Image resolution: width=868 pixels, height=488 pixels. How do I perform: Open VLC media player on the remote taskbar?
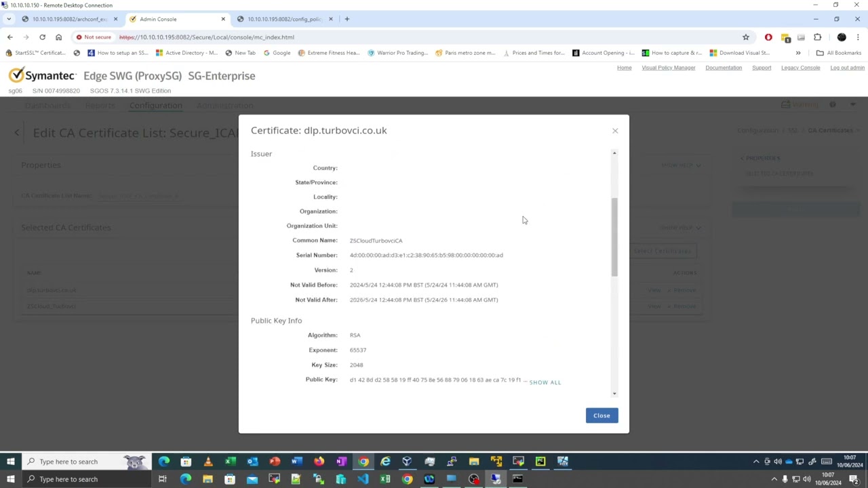208,462
